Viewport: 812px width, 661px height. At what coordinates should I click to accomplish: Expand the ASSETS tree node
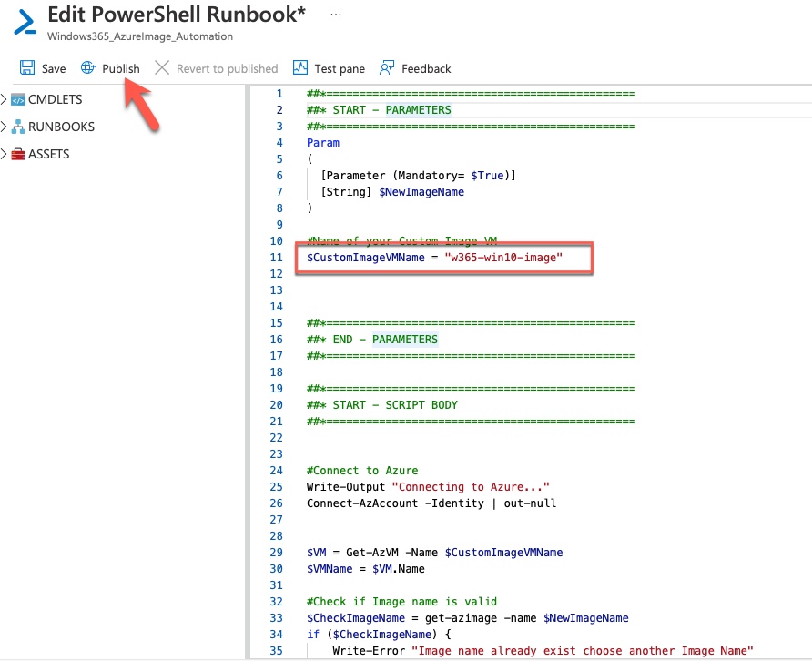5,155
